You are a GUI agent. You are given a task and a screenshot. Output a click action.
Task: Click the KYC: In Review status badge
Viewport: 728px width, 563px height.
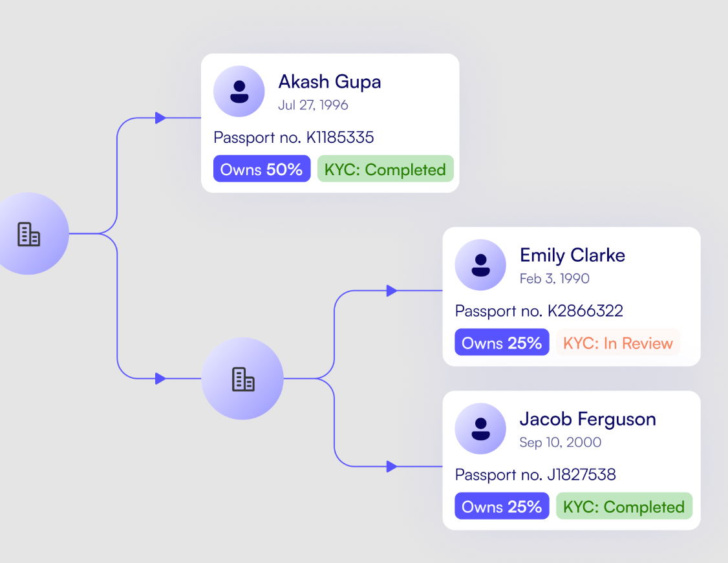[x=618, y=343]
